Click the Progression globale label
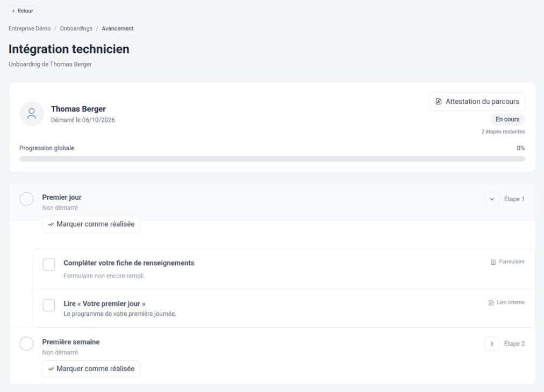 [x=47, y=148]
